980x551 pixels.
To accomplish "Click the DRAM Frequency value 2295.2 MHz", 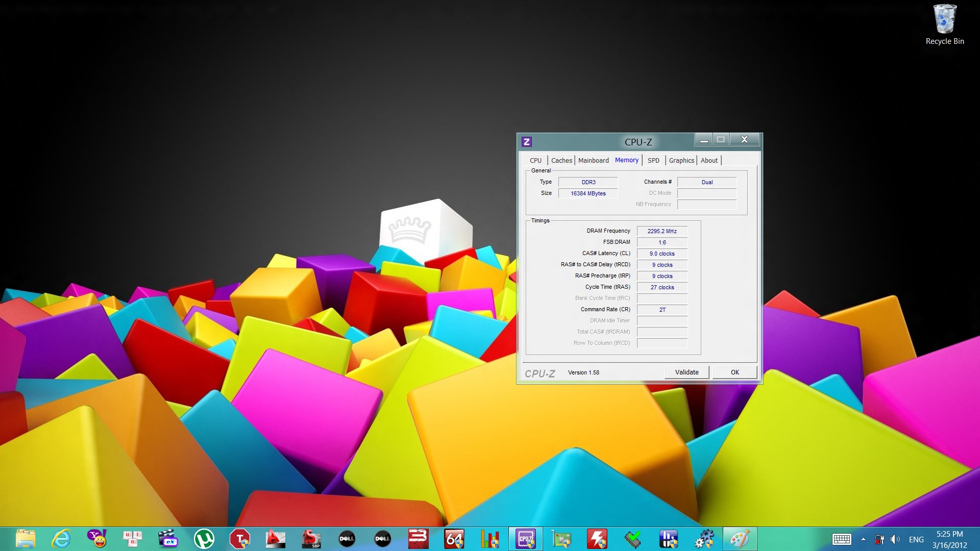I will (x=662, y=231).
